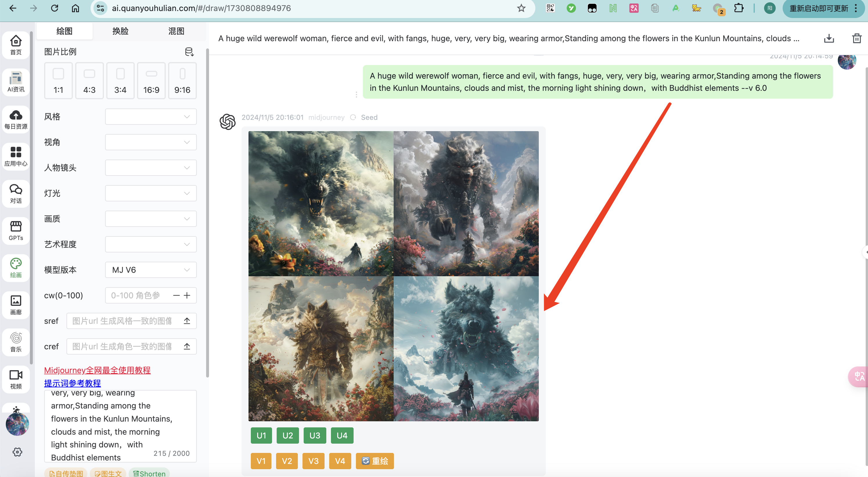Select the 16:9 aspect ratio option
Screen dimensions: 868x477
tap(151, 80)
